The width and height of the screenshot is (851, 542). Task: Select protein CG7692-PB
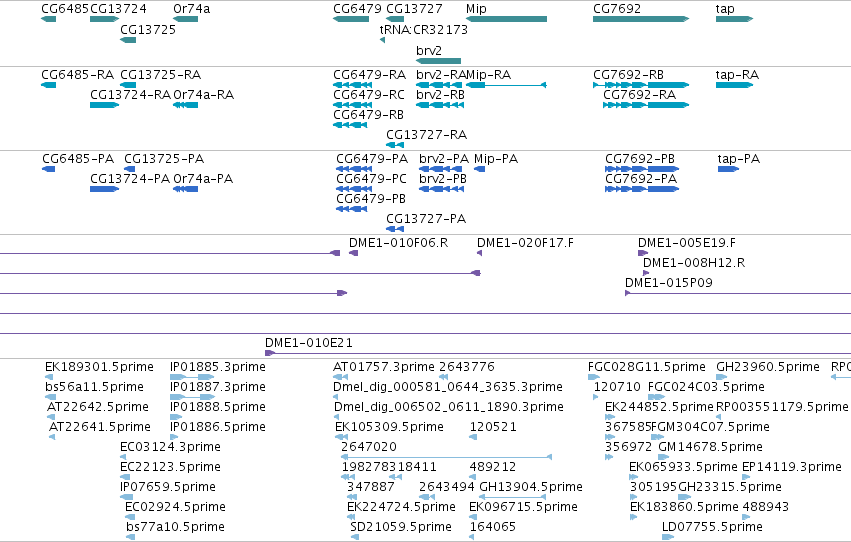[x=642, y=169]
